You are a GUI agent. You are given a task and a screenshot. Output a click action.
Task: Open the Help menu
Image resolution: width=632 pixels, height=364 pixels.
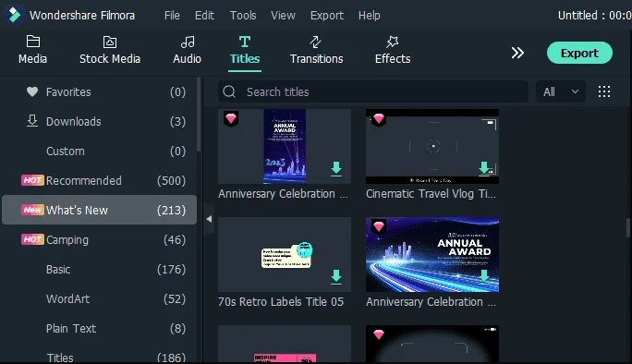370,16
